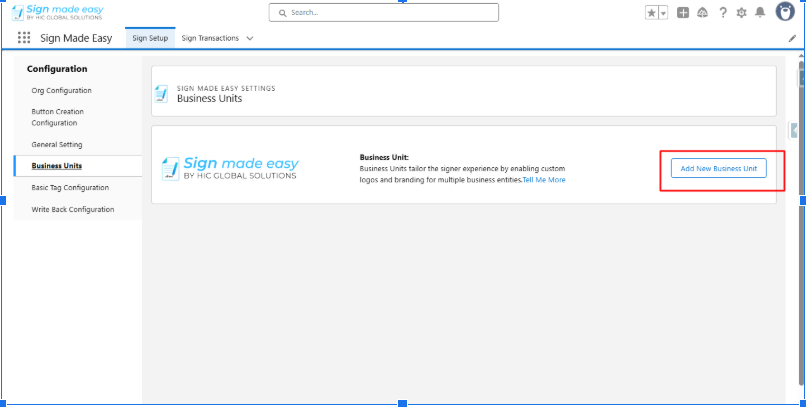Screen dimensions: 806x407
Task: Expand the Sign Transactions chevron menu
Action: click(x=250, y=38)
